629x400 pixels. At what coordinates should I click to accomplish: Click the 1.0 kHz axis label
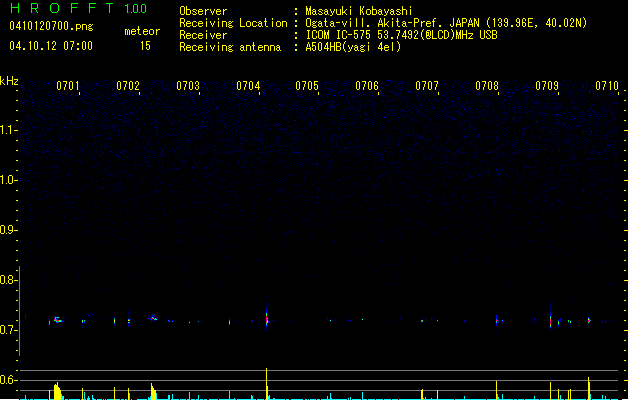tap(8, 180)
